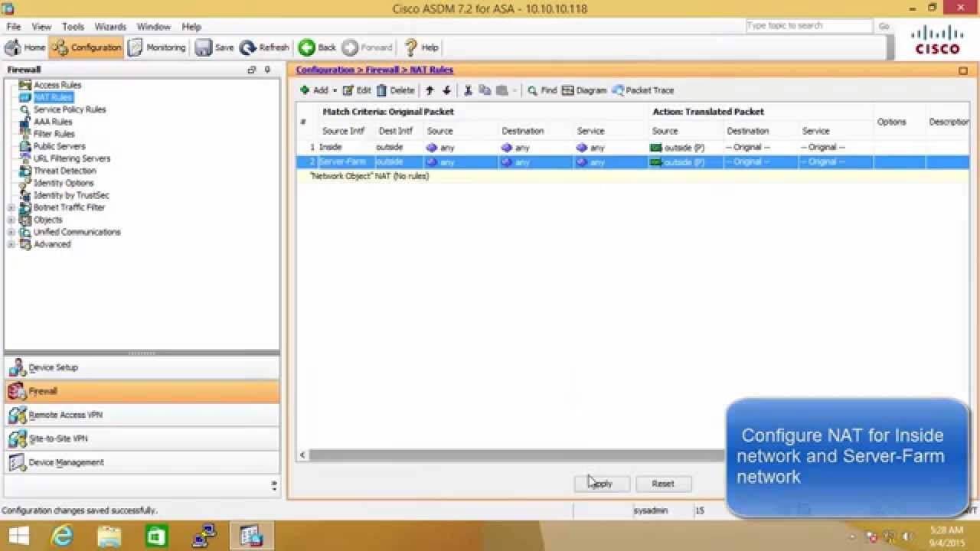Select AAA Rules in Firewall tree

tap(53, 122)
